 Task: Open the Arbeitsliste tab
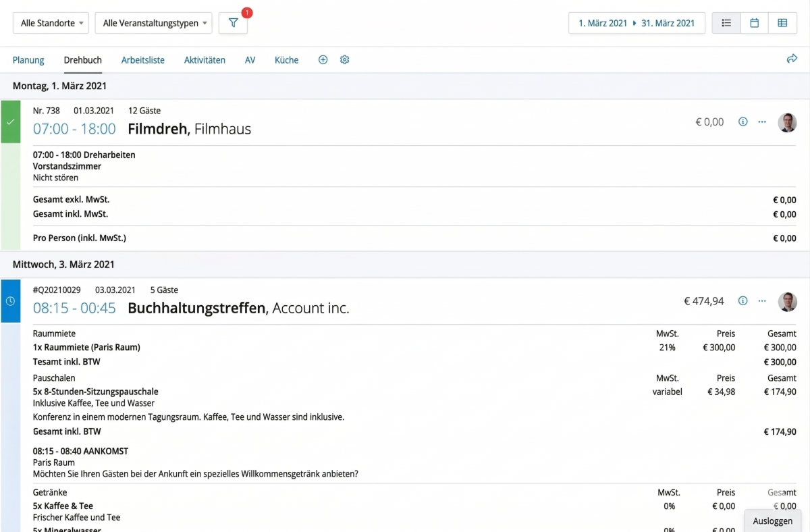[142, 60]
